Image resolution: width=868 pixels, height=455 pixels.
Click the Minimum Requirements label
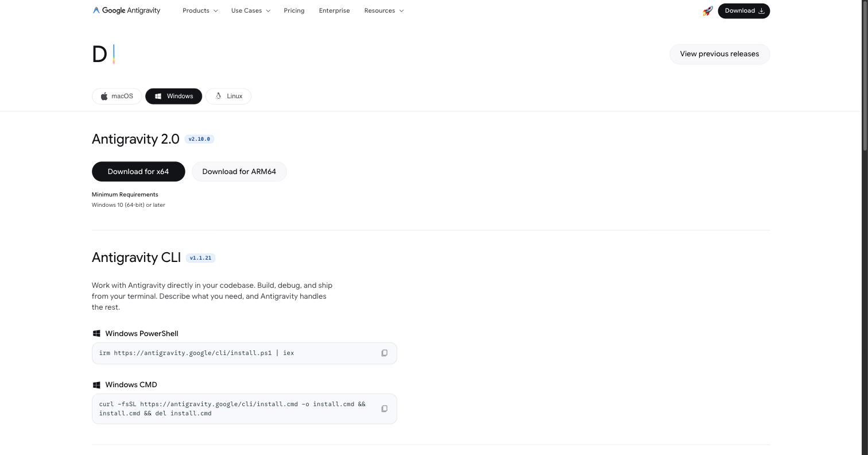coord(125,195)
